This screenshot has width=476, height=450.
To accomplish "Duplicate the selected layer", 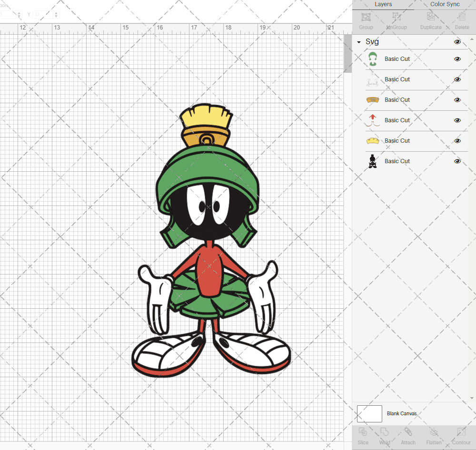I will pyautogui.click(x=430, y=20).
